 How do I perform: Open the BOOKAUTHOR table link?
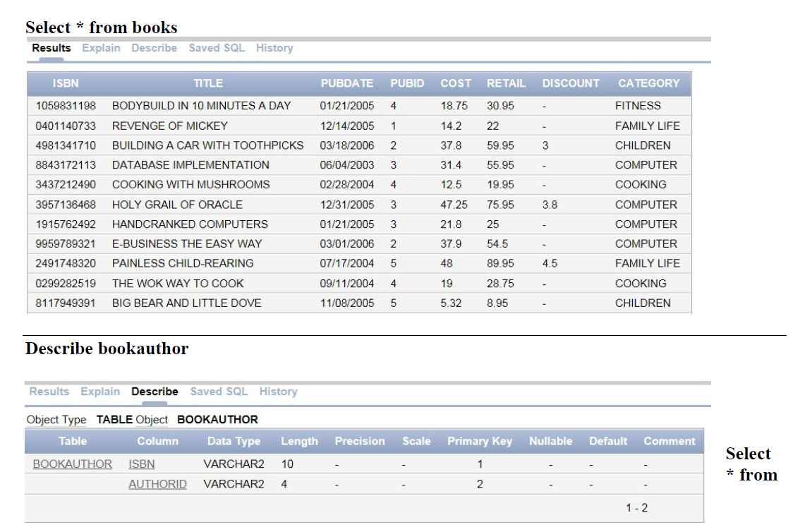click(70, 464)
